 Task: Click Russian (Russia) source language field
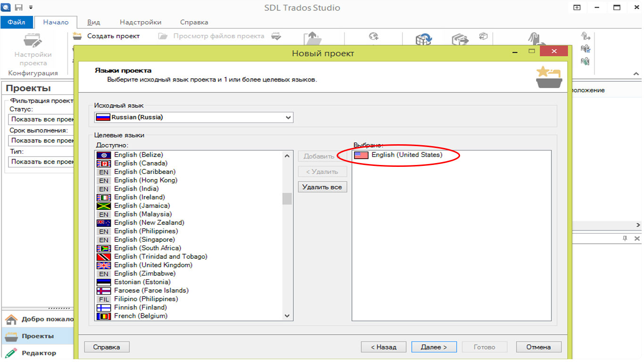pos(194,117)
